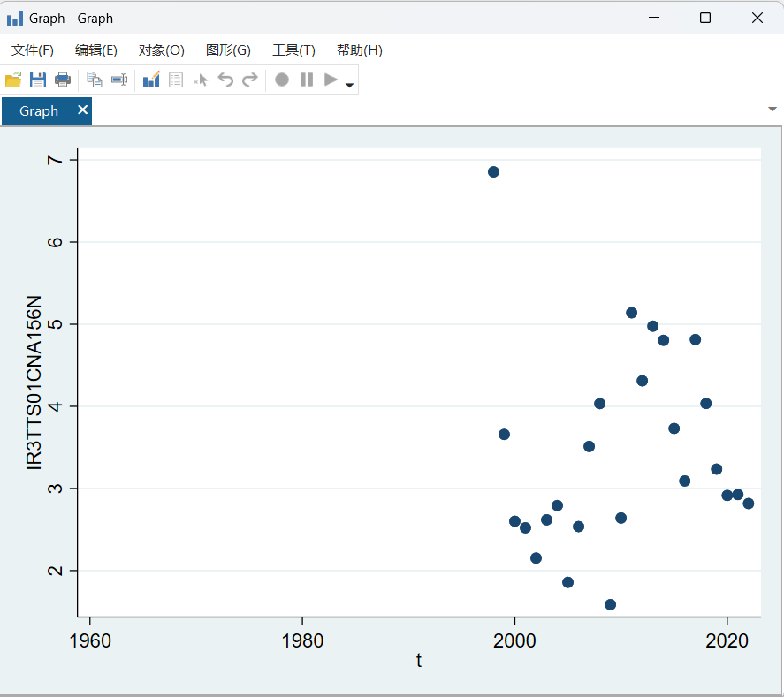Viewport: 784px width, 697px height.
Task: Click the outlier data point near 7
Action: coord(493,172)
